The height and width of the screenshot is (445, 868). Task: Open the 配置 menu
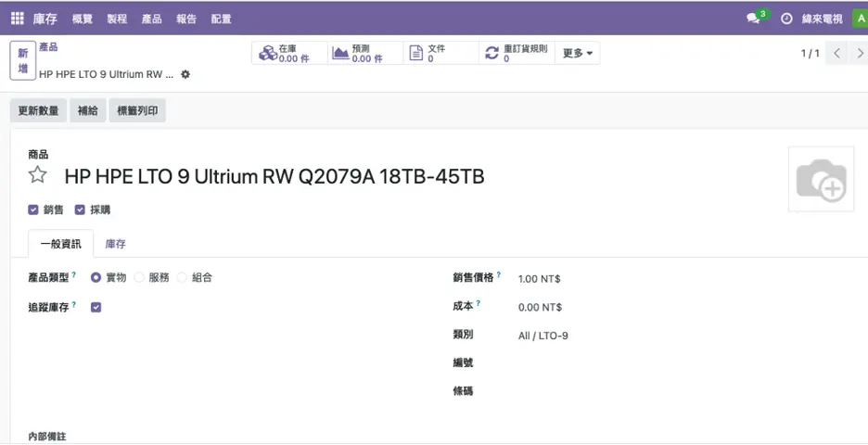coord(221,19)
